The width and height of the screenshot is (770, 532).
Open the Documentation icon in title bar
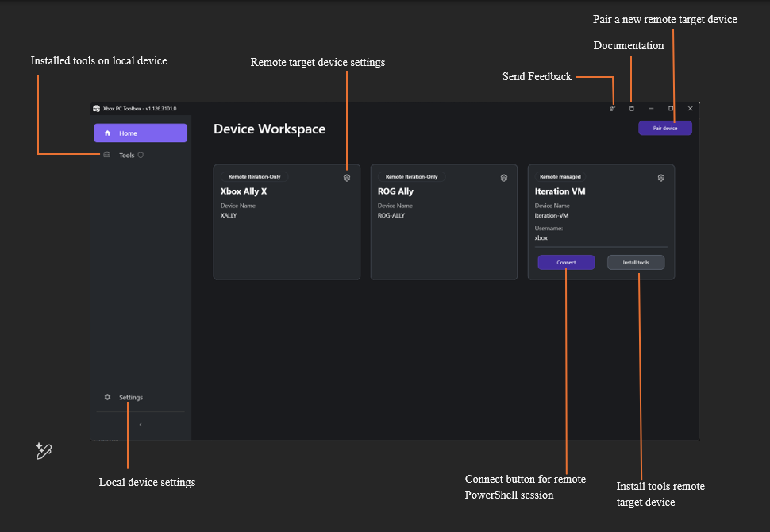point(632,109)
